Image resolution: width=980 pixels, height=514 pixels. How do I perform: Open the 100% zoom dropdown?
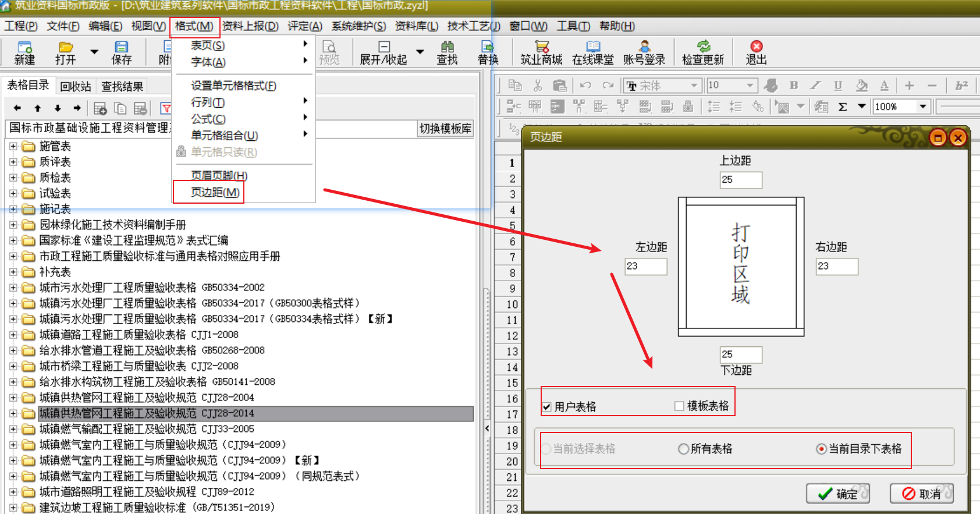click(922, 107)
